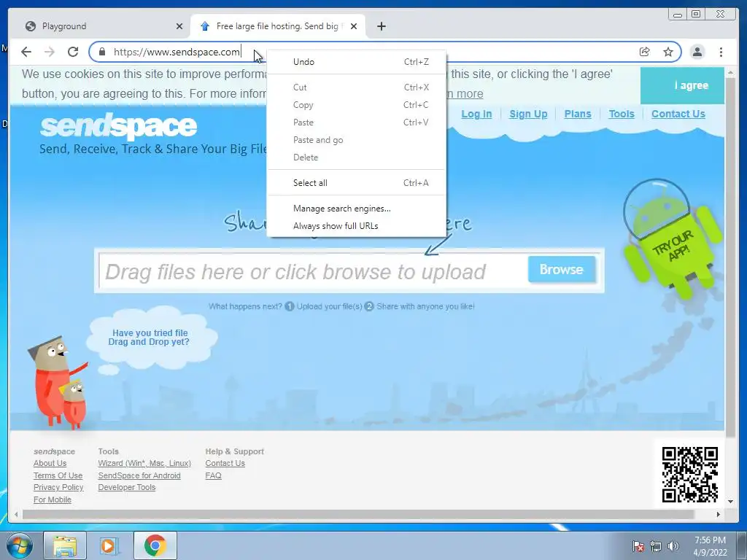Click Delete in the context menu
Viewport: 747px width, 560px height.
[x=356, y=157]
